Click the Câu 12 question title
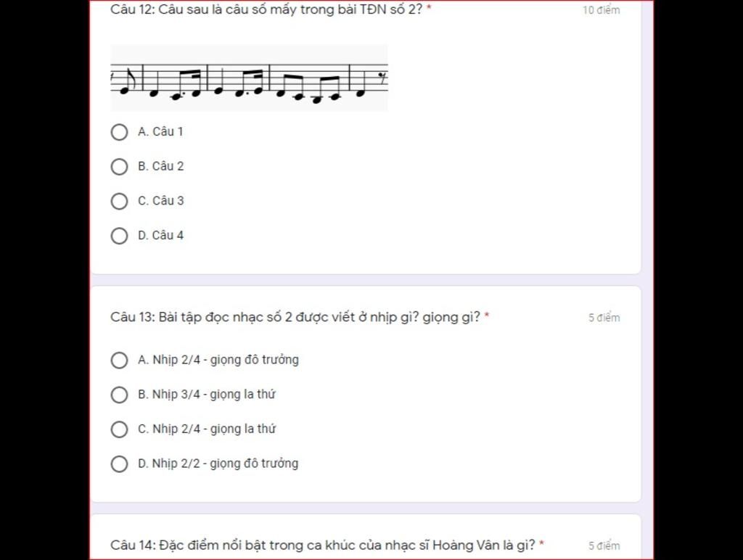Viewport: 743px width, 560px height. coord(271,9)
